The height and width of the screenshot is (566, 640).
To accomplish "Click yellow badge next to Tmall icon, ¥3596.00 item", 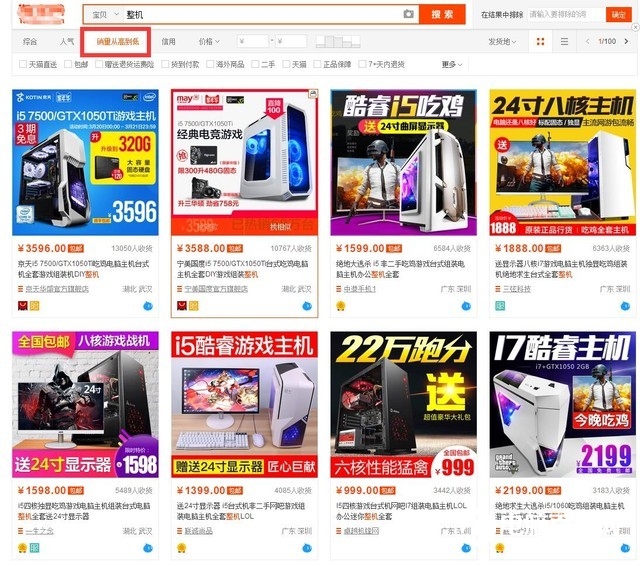I will (35, 306).
